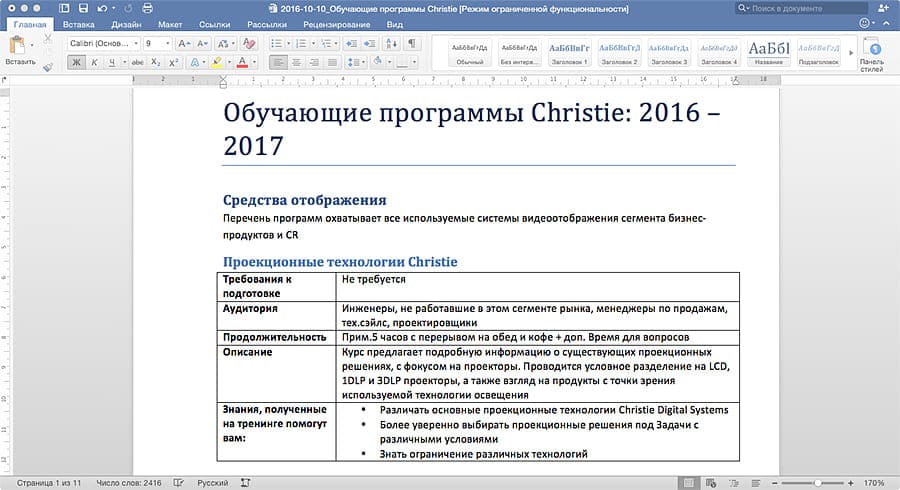
Task: Increase font size with the larger A button
Action: click(184, 44)
